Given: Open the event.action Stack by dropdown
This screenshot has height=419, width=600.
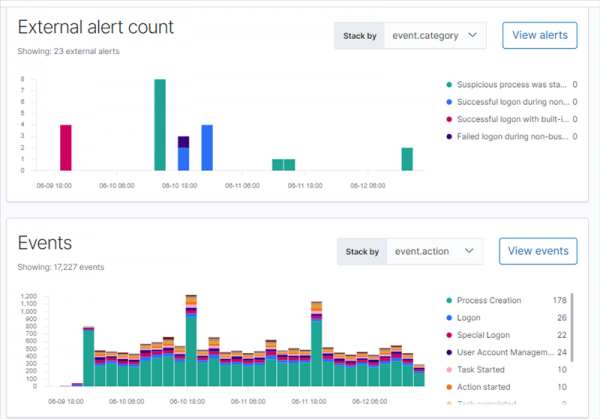Looking at the screenshot, I should pyautogui.click(x=434, y=251).
